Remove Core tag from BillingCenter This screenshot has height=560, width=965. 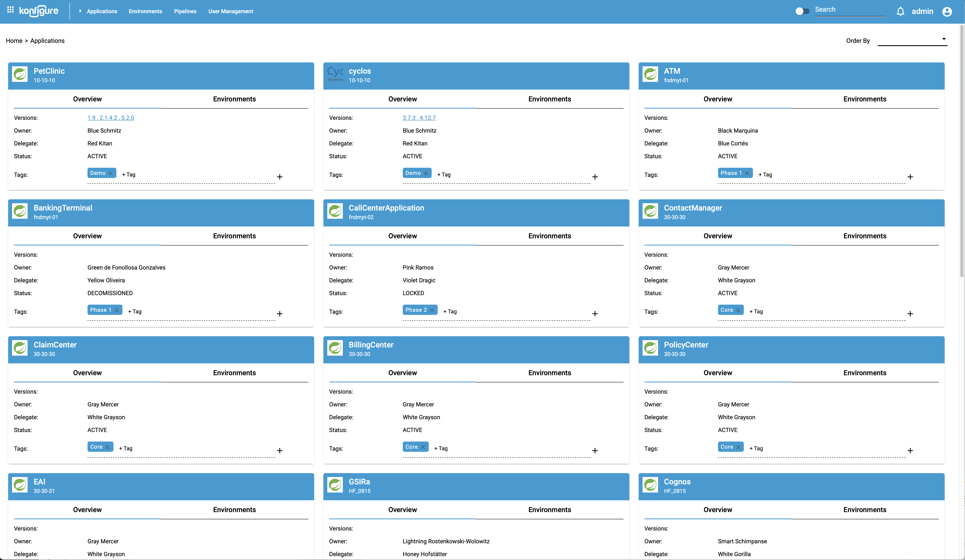(423, 447)
